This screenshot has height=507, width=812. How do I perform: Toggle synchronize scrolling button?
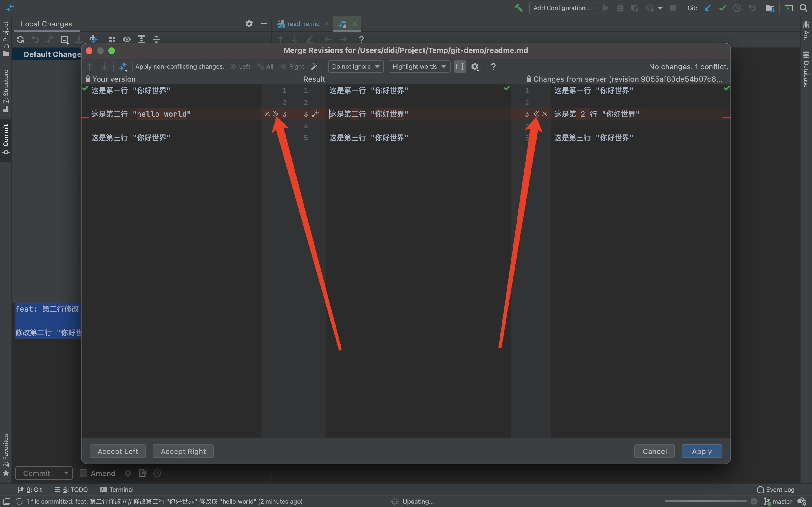[460, 66]
